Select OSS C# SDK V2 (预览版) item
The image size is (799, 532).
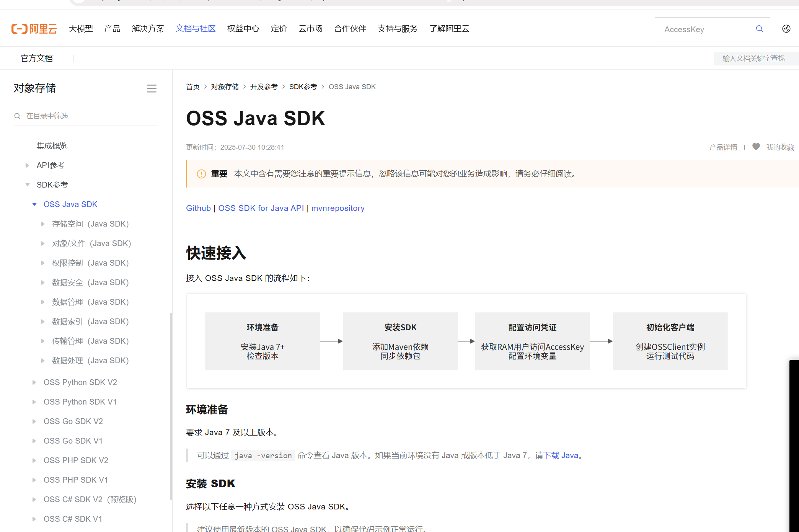(90, 499)
